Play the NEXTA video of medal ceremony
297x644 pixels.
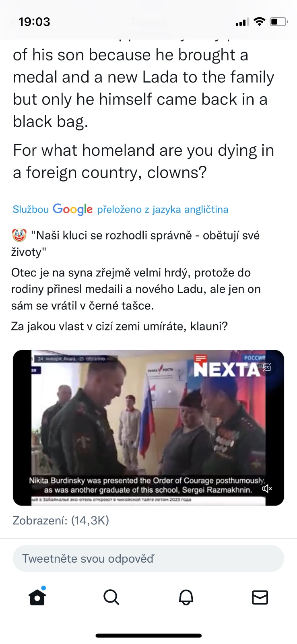148,427
